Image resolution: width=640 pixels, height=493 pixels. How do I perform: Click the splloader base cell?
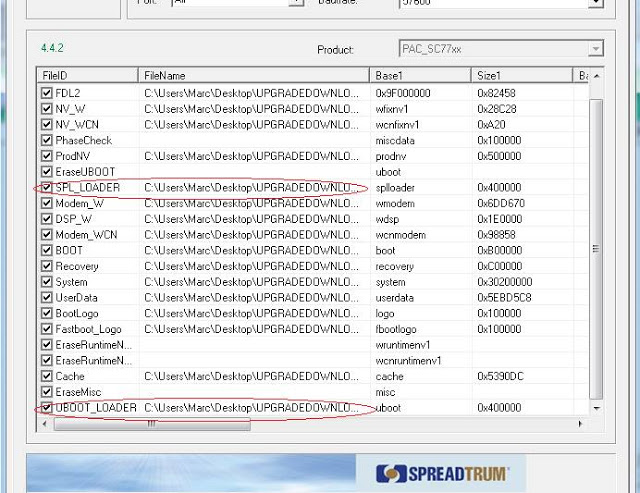coord(395,188)
